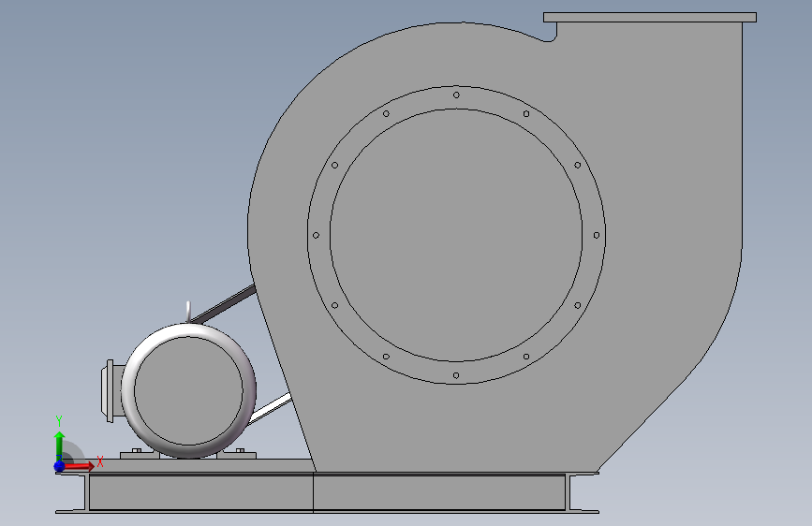Click the blue Z axis ball of the triad
This screenshot has height=526, width=812.
click(60, 466)
